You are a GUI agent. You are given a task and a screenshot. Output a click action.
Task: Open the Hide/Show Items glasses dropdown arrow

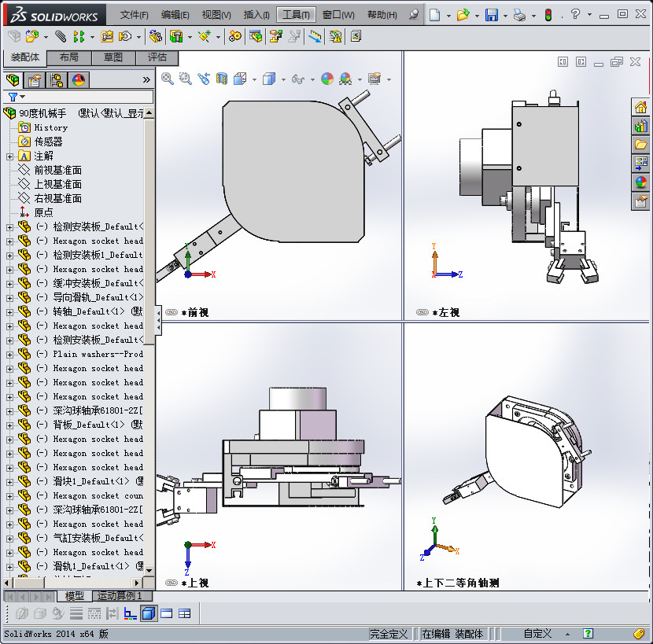313,79
